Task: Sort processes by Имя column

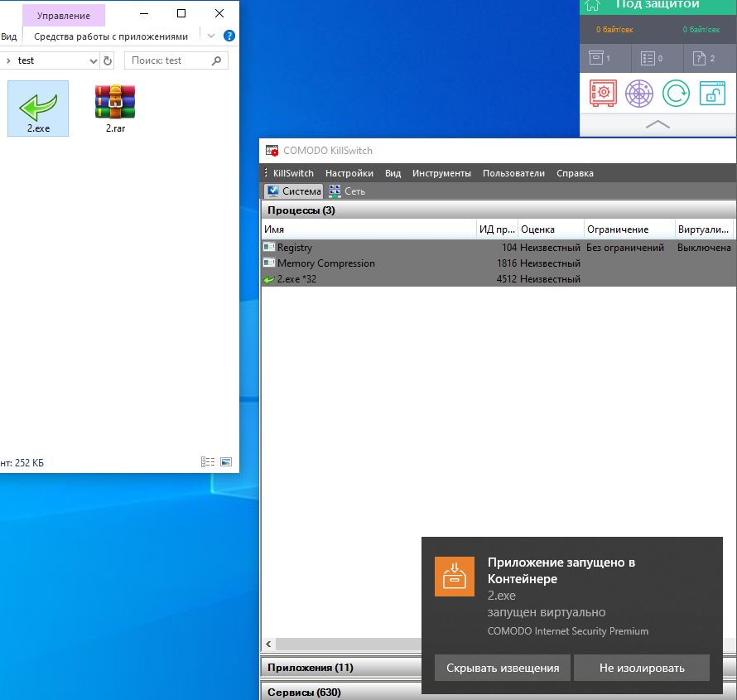Action: (x=369, y=229)
